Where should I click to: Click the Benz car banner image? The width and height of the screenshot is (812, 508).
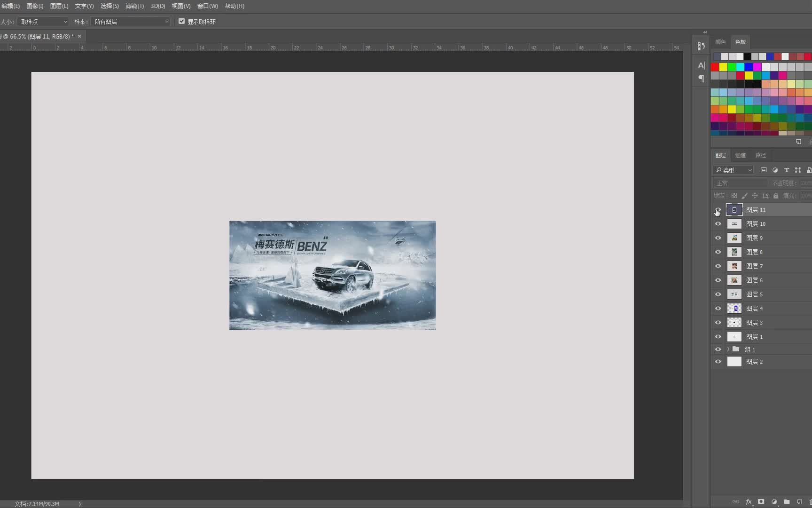click(332, 275)
